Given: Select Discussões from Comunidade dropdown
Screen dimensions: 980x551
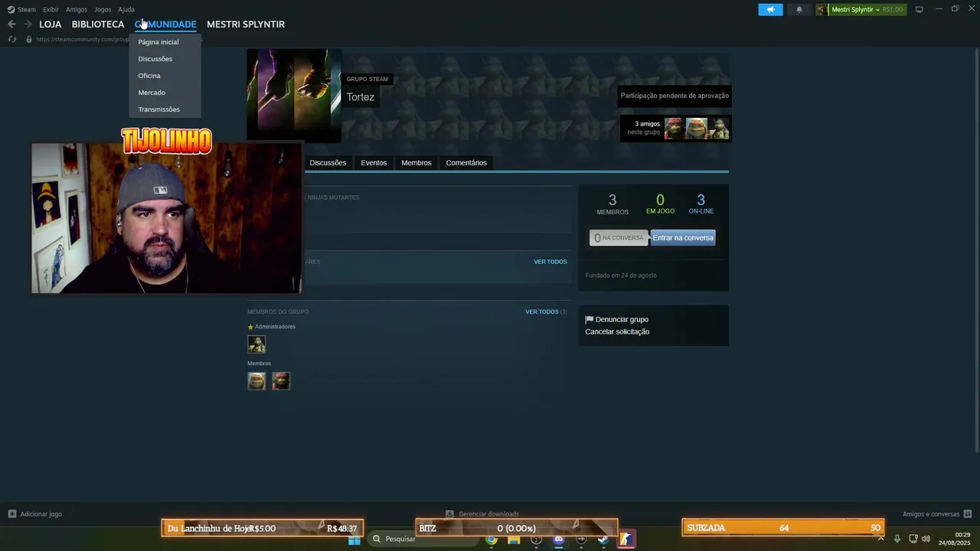Looking at the screenshot, I should click(x=155, y=59).
